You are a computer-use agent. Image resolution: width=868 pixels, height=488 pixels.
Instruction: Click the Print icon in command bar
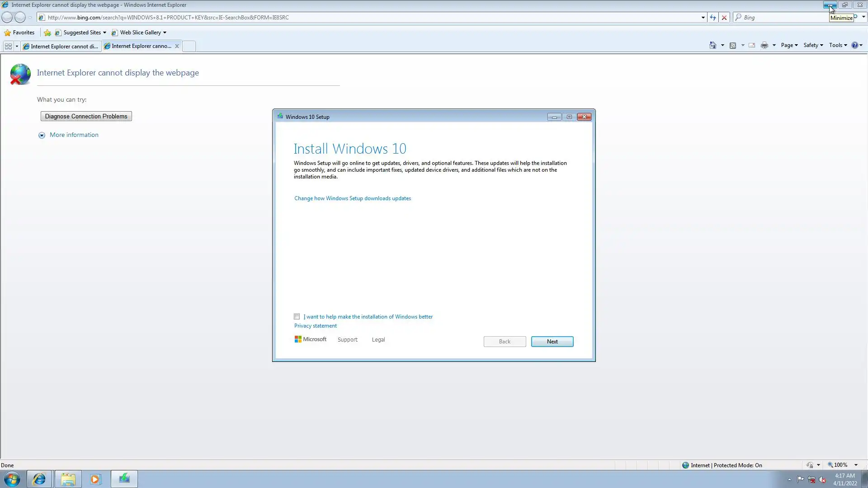764,45
